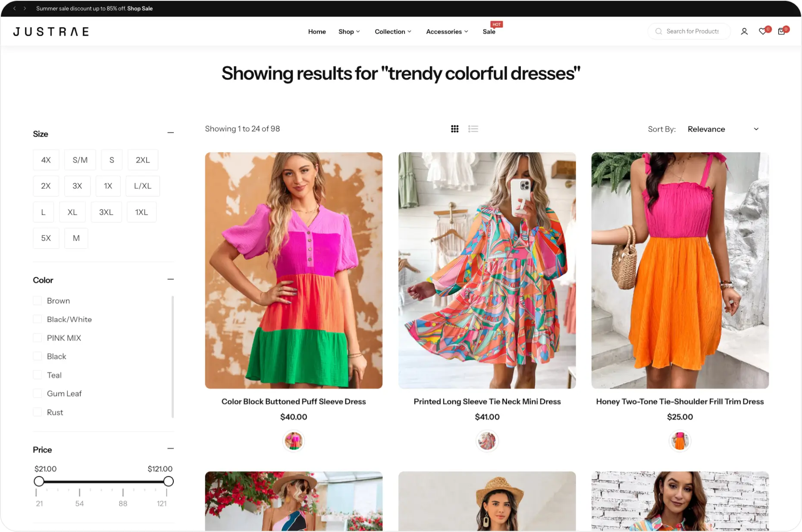Open the Shop menu
Viewport: 802px width, 532px height.
click(349, 31)
